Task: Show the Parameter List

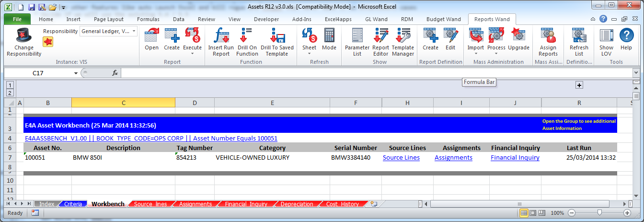Action: [x=357, y=35]
